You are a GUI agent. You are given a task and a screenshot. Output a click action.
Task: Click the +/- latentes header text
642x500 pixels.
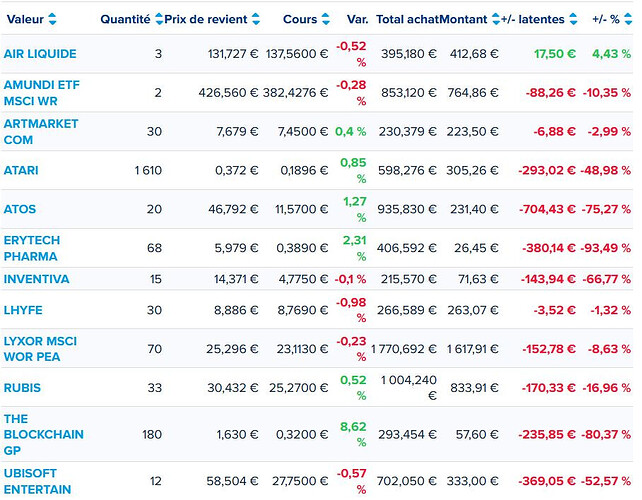tap(533, 19)
